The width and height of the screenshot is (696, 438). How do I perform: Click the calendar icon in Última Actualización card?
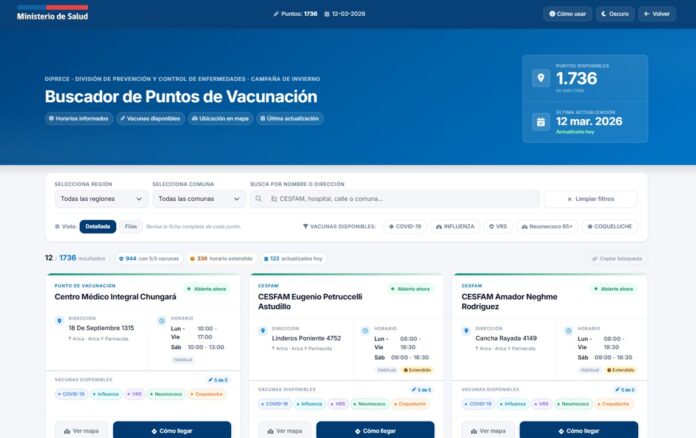[x=541, y=122]
